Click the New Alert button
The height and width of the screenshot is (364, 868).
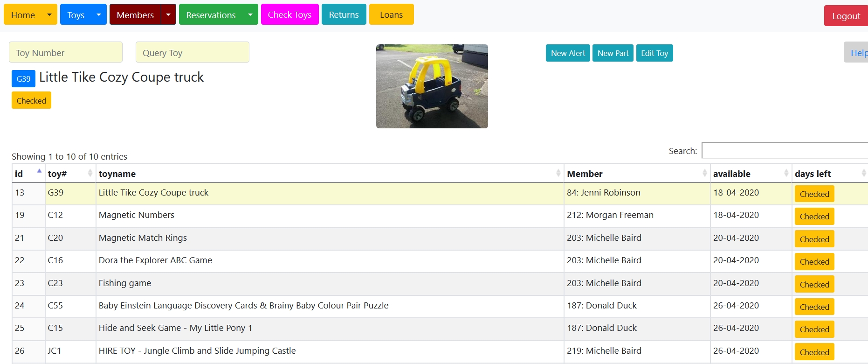point(568,53)
